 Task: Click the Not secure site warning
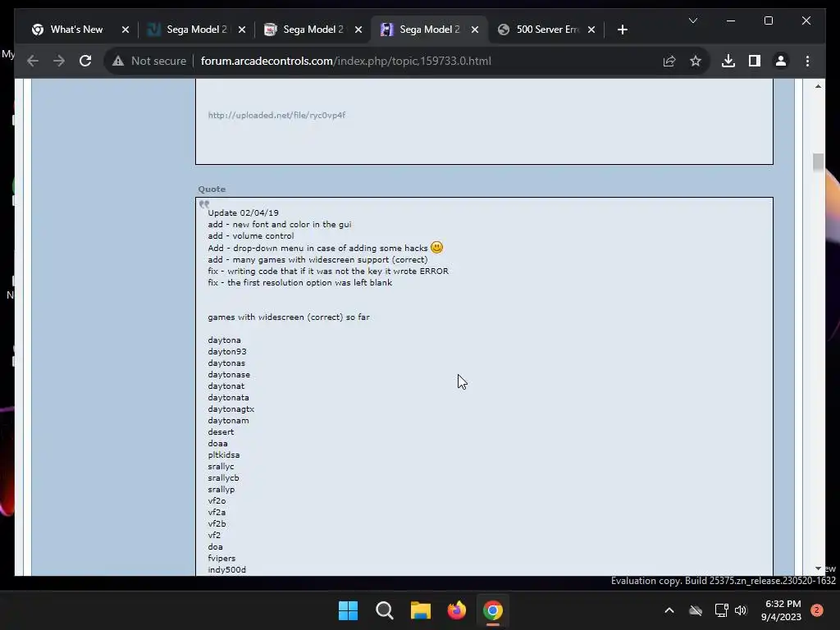[x=149, y=61]
